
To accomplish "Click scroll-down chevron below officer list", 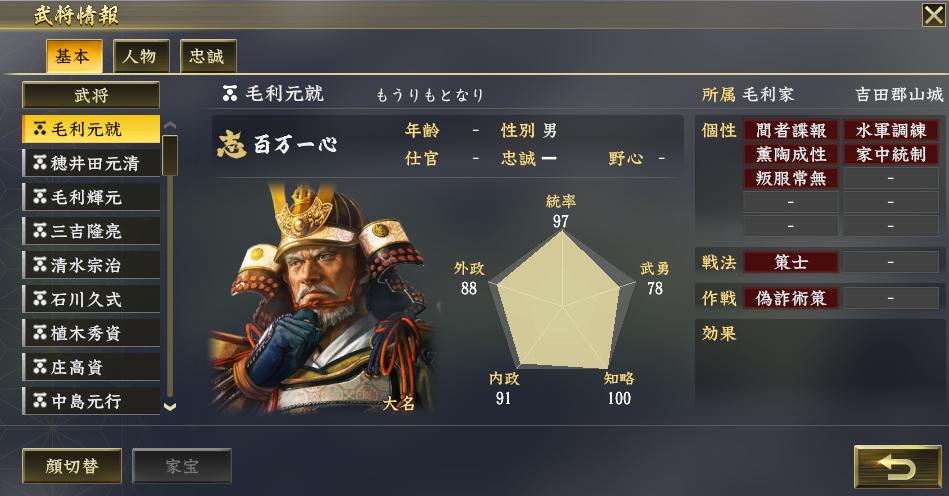I will [170, 407].
